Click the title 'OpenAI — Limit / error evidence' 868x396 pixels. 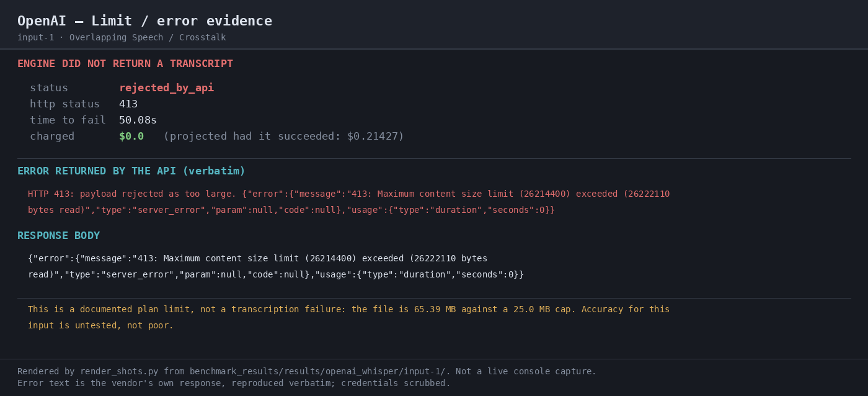pos(144,20)
